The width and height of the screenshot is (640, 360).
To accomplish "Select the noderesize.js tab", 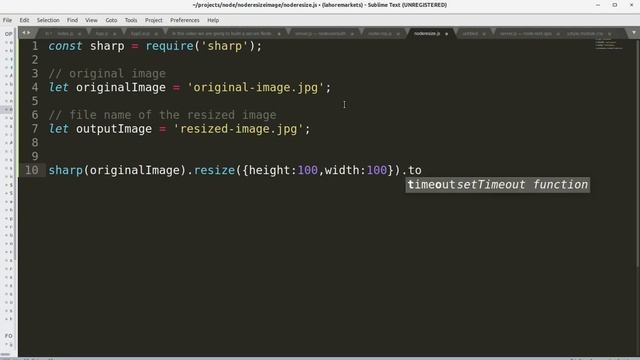I will click(427, 33).
